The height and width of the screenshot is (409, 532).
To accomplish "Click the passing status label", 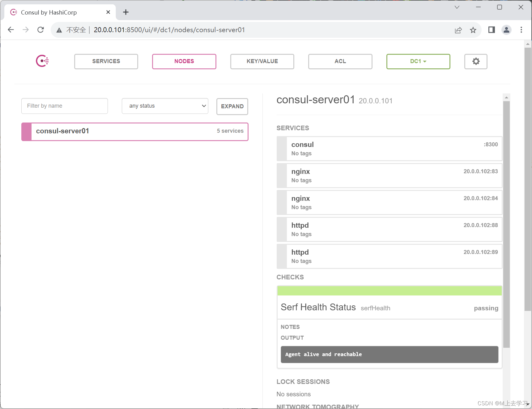I will (x=486, y=308).
